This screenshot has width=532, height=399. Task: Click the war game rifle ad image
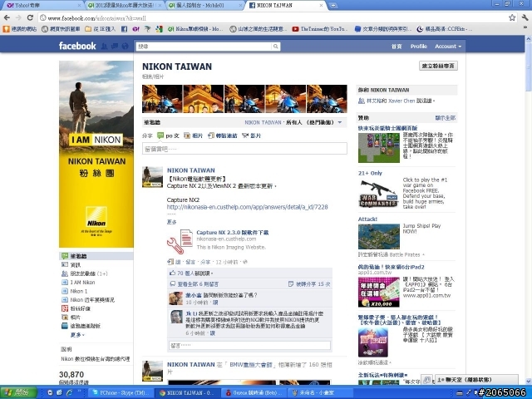pos(379,194)
